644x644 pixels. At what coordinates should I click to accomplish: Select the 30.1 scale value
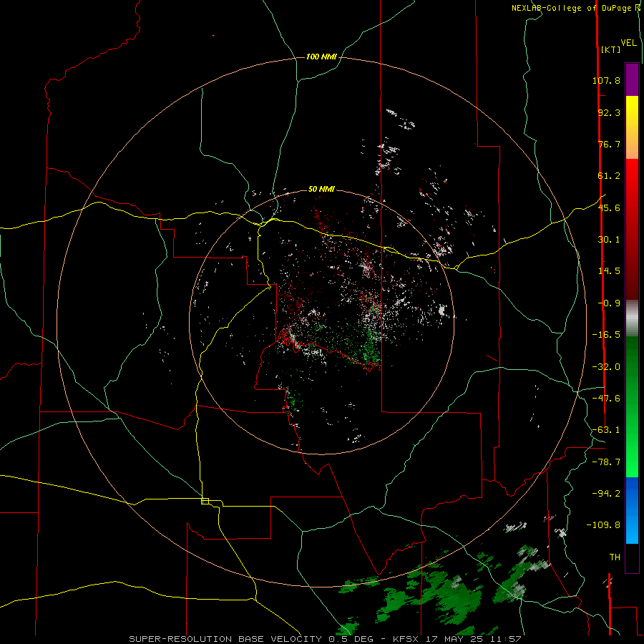609,240
